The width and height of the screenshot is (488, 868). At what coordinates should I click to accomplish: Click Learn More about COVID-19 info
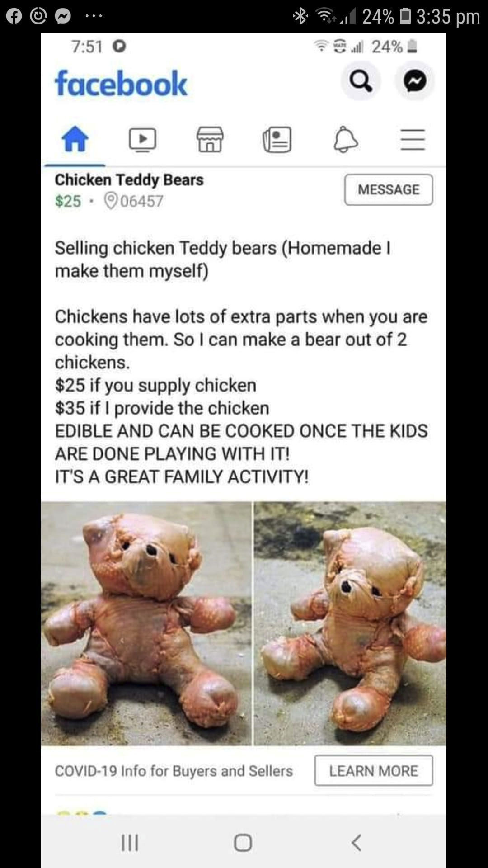(374, 770)
